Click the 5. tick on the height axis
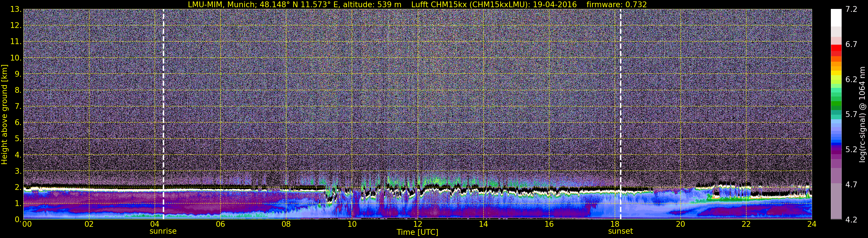Viewport: 868px width, 238px height. pos(18,139)
